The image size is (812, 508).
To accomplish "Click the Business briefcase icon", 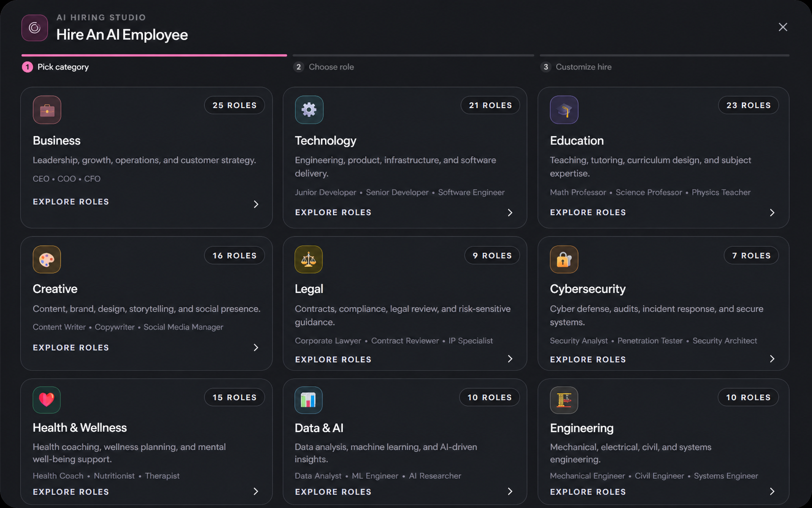I will coord(47,110).
